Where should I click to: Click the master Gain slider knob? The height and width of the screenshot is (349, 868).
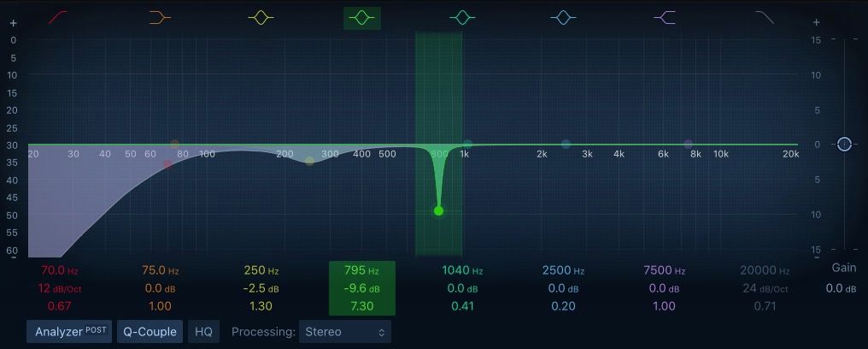(x=843, y=144)
